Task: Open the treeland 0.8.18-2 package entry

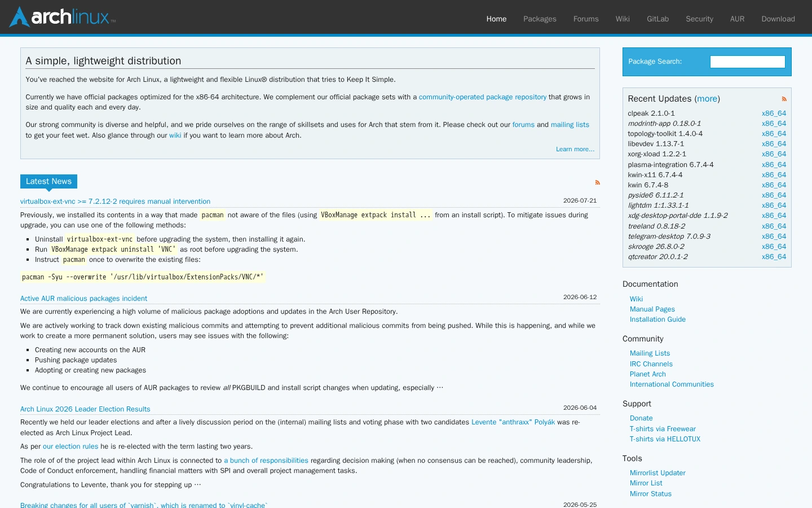Action: [x=656, y=226]
